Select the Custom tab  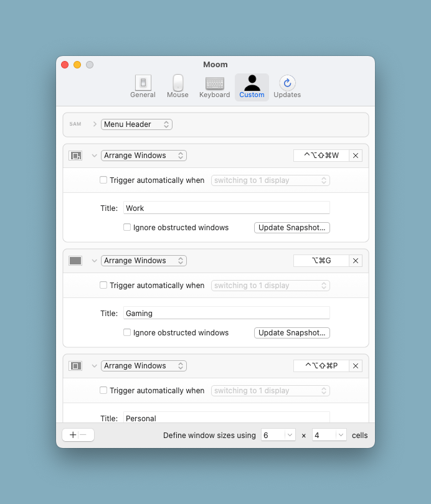pyautogui.click(x=252, y=87)
